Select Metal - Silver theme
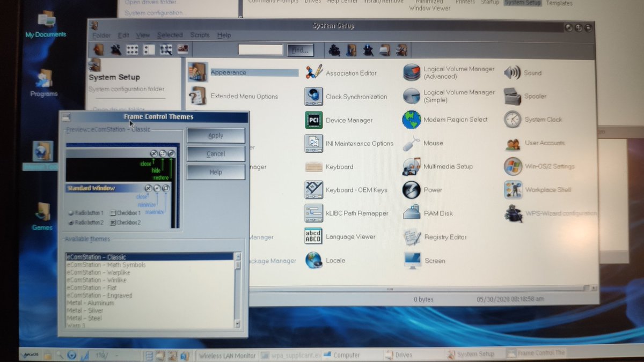This screenshot has height=362, width=644. pyautogui.click(x=150, y=311)
